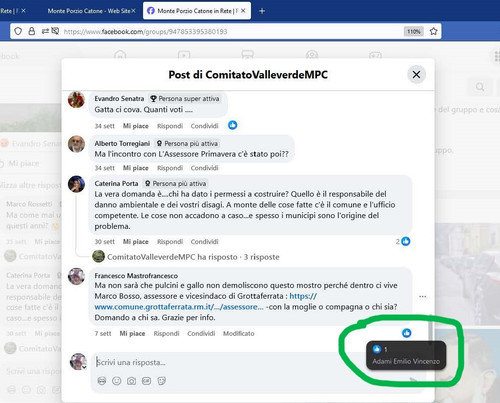Click Evandro Senatra's 34 sett timestamp
500x403 pixels.
104,126
